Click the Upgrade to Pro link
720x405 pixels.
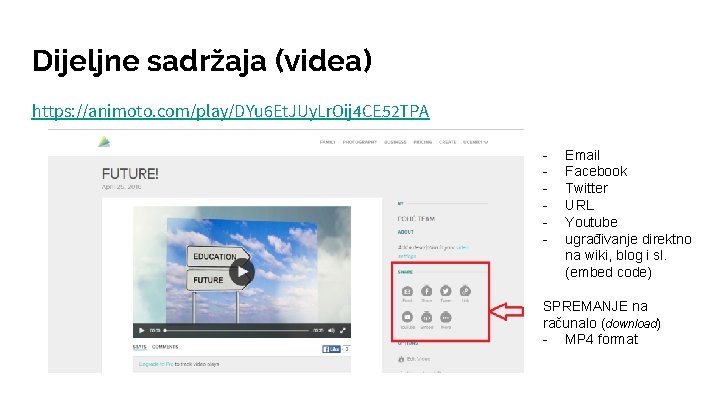coord(156,364)
